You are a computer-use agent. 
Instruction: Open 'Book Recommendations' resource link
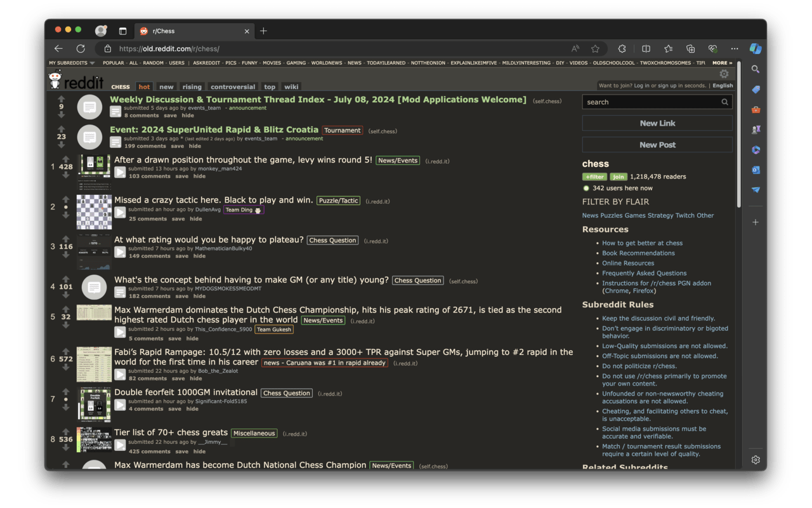(x=638, y=253)
